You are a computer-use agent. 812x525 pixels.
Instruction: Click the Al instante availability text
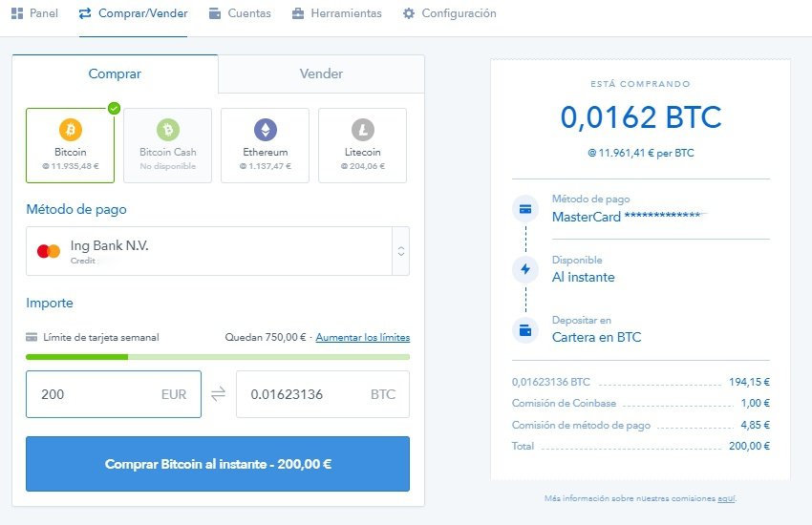583,277
